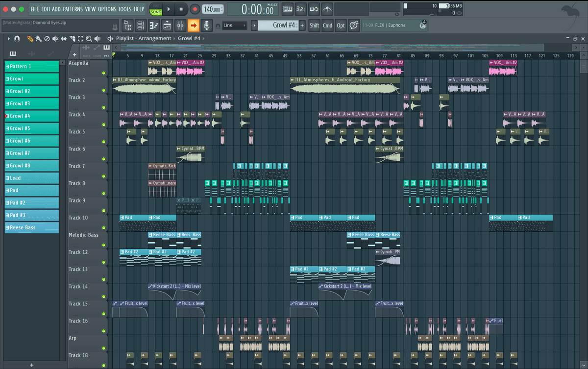Click Growl #4 in the playlist breadcrumb

pyautogui.click(x=189, y=38)
